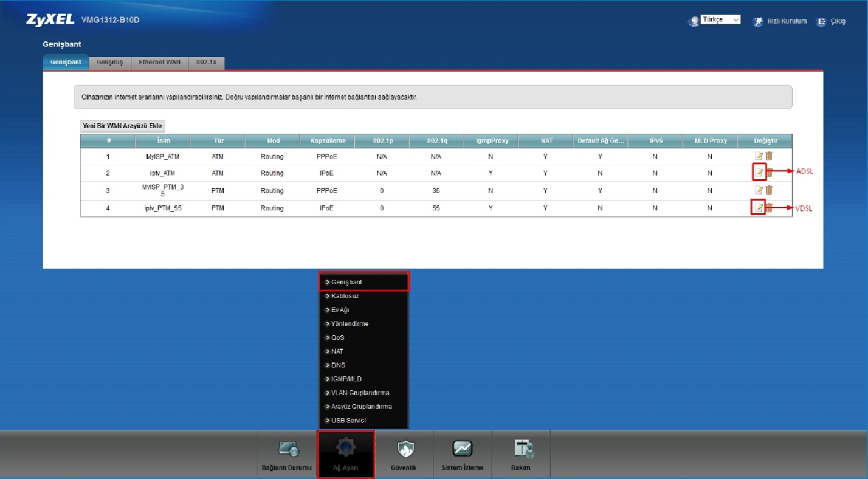
Task: Select IGMP/MLD in the popup menu
Action: (x=363, y=379)
